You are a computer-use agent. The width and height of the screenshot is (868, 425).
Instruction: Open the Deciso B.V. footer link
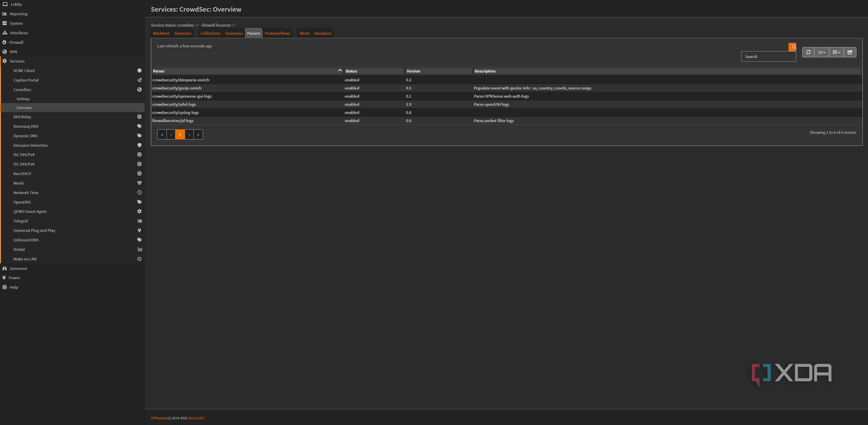point(197,418)
